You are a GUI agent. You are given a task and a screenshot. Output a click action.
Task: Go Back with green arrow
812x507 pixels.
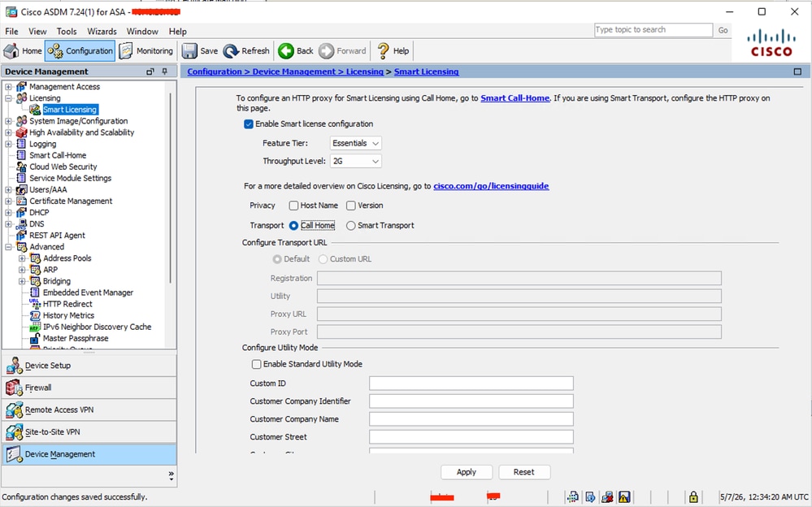click(x=286, y=50)
